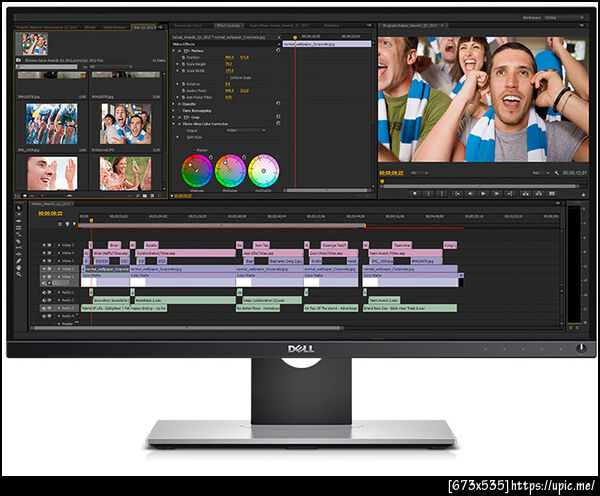This screenshot has width=600, height=496.
Task: Expand the Opacity effect properties
Action: (x=174, y=104)
